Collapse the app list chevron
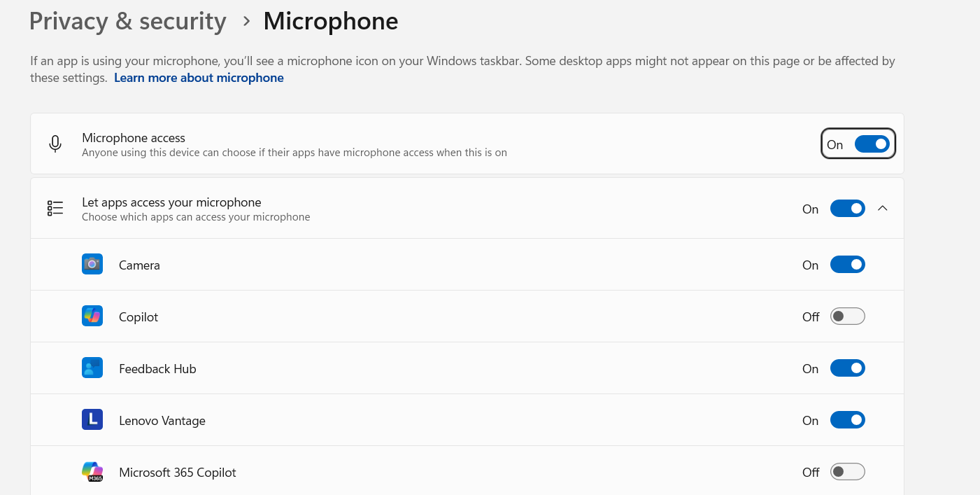 (x=883, y=209)
